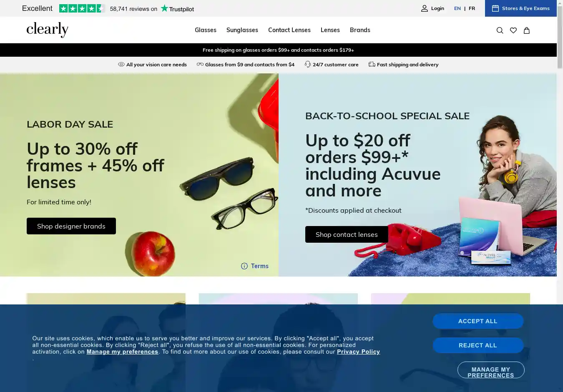
Task: Click Shop contact lenses button
Action: click(347, 234)
